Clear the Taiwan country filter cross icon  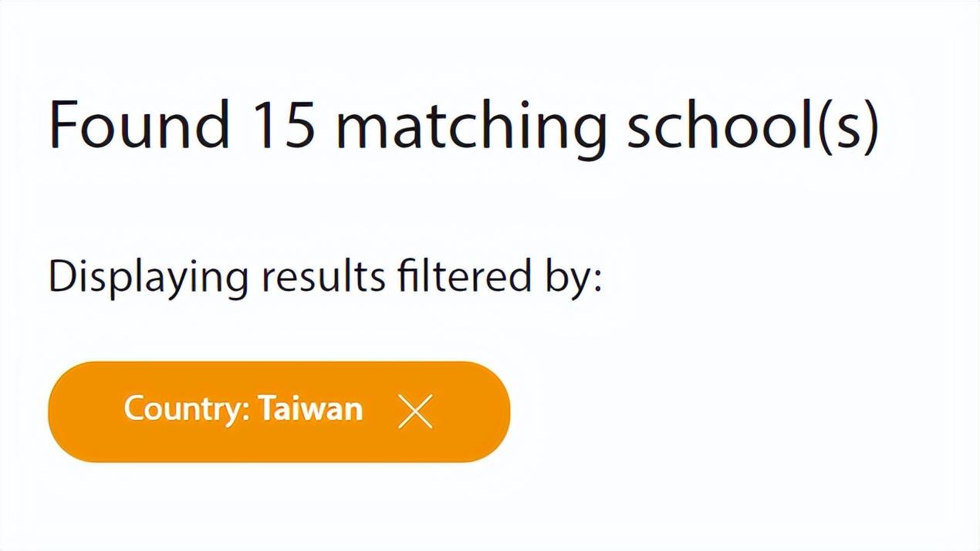pyautogui.click(x=415, y=411)
